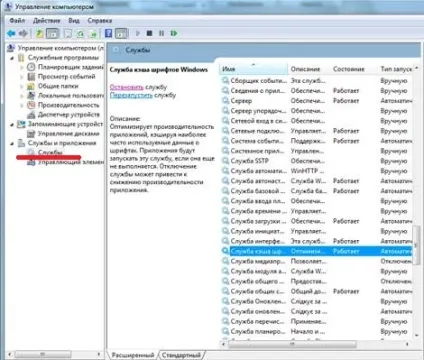Click the services list horizontal scrollbar thumb
The width and height of the screenshot is (424, 360).
point(292,344)
